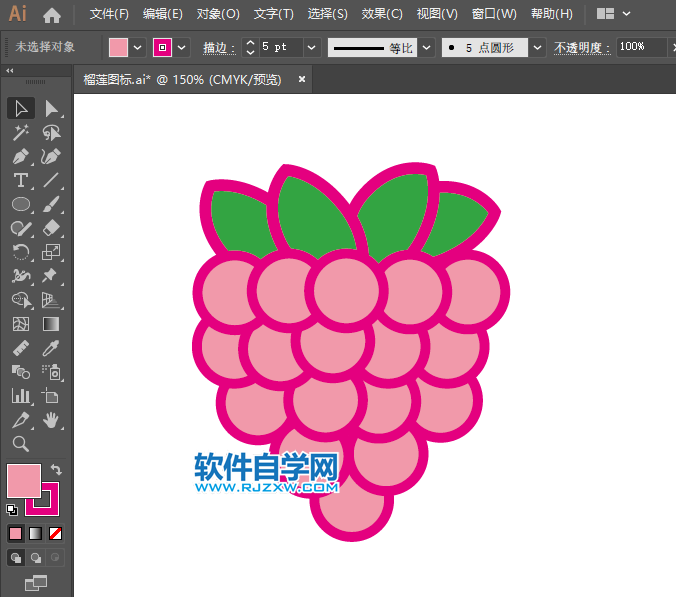Screen dimensions: 676x597
Task: Go to the Home screen
Action: click(x=52, y=15)
